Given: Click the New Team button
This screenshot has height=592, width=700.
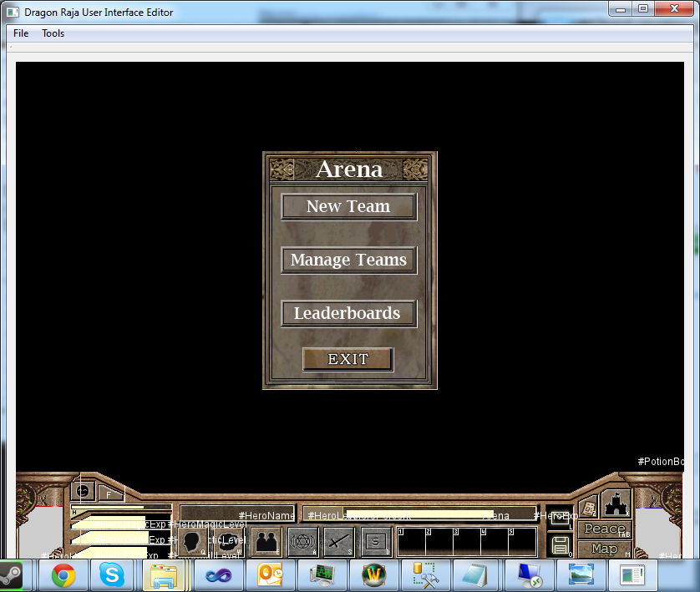Looking at the screenshot, I should click(348, 207).
